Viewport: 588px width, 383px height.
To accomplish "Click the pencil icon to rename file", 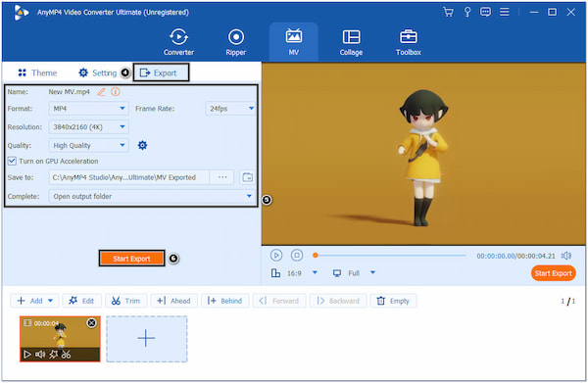I will pos(101,92).
